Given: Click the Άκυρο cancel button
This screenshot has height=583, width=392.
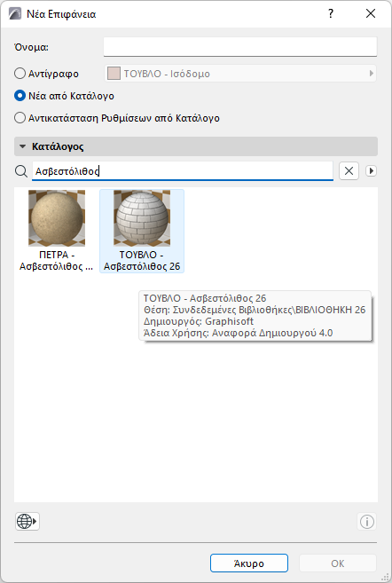Looking at the screenshot, I should (249, 563).
